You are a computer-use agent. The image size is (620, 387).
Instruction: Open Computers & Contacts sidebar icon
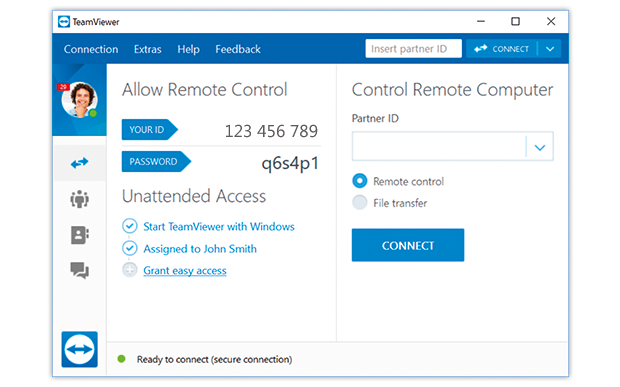point(79,235)
